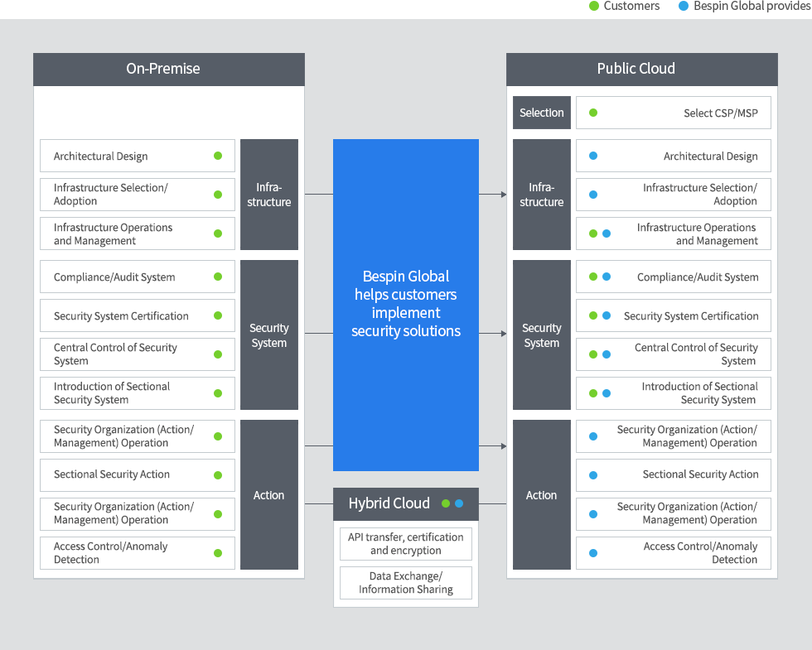Image resolution: width=812 pixels, height=650 pixels.
Task: Select the On-Premise column header
Action: point(169,70)
